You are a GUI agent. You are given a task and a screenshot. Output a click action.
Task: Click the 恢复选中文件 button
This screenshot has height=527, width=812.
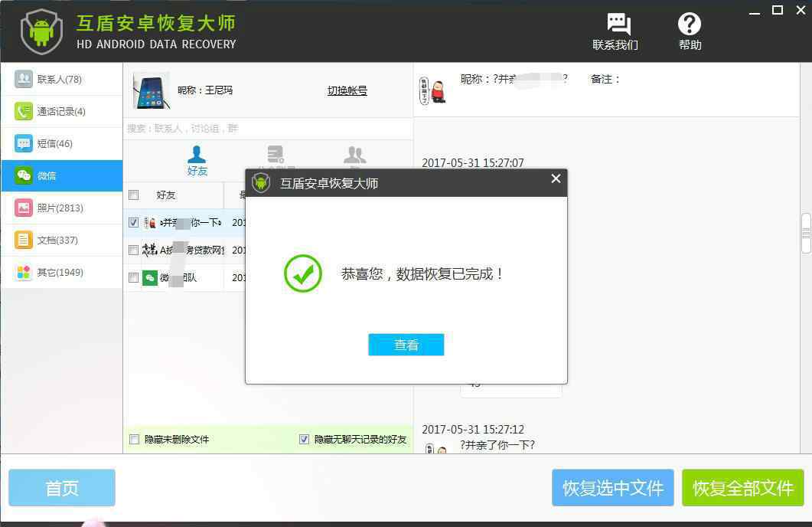(x=612, y=488)
